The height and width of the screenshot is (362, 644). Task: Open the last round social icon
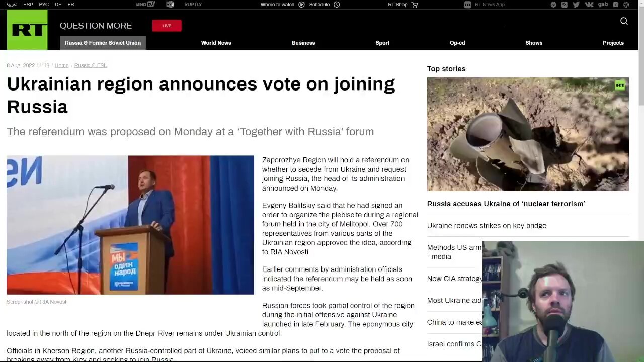tap(626, 5)
